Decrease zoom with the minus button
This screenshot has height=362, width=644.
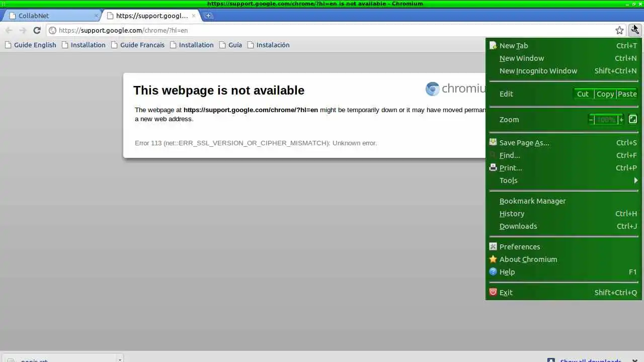click(x=591, y=120)
